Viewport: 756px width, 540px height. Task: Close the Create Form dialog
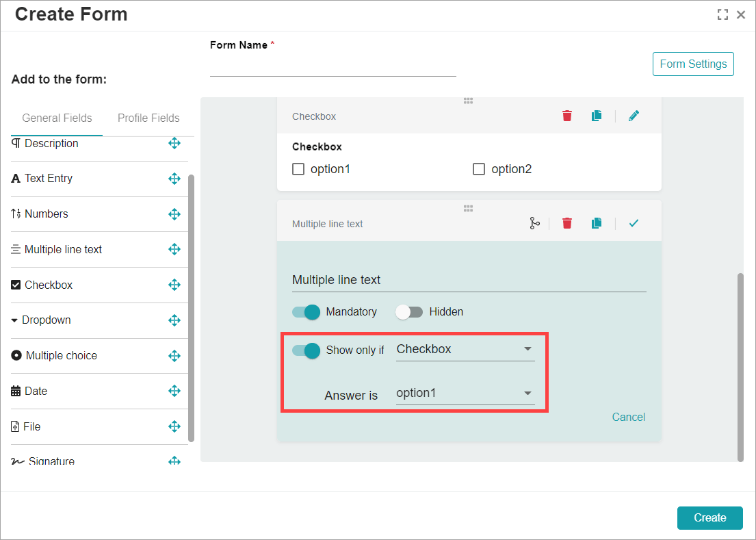click(741, 15)
